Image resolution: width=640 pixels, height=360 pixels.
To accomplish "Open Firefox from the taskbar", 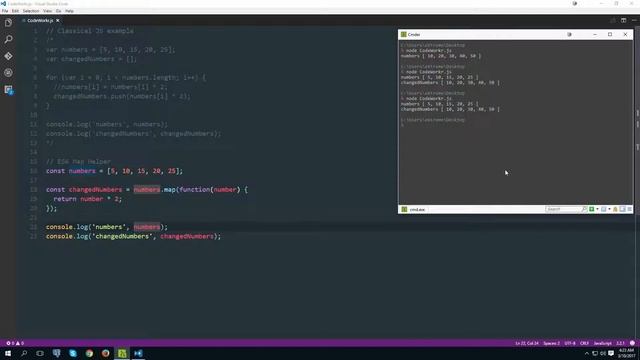I will tap(106, 353).
